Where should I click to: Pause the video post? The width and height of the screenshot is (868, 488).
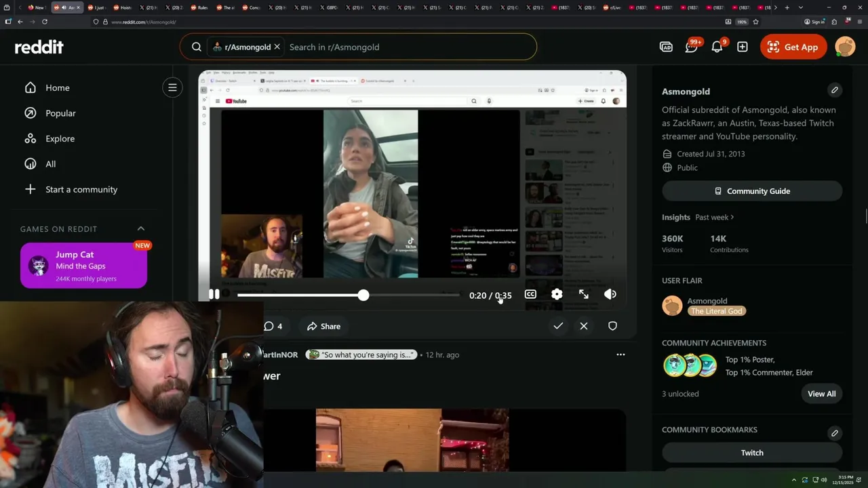click(214, 294)
